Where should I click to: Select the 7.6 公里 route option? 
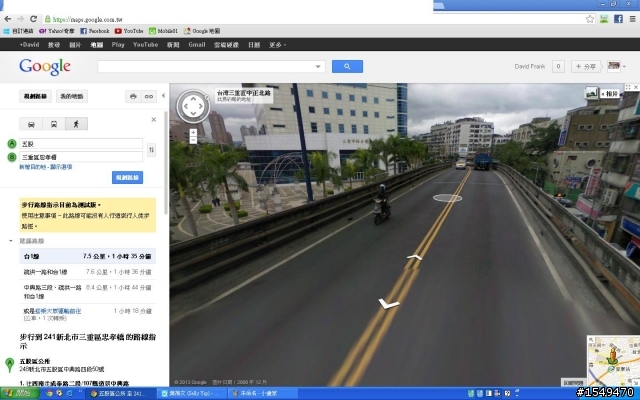88,272
